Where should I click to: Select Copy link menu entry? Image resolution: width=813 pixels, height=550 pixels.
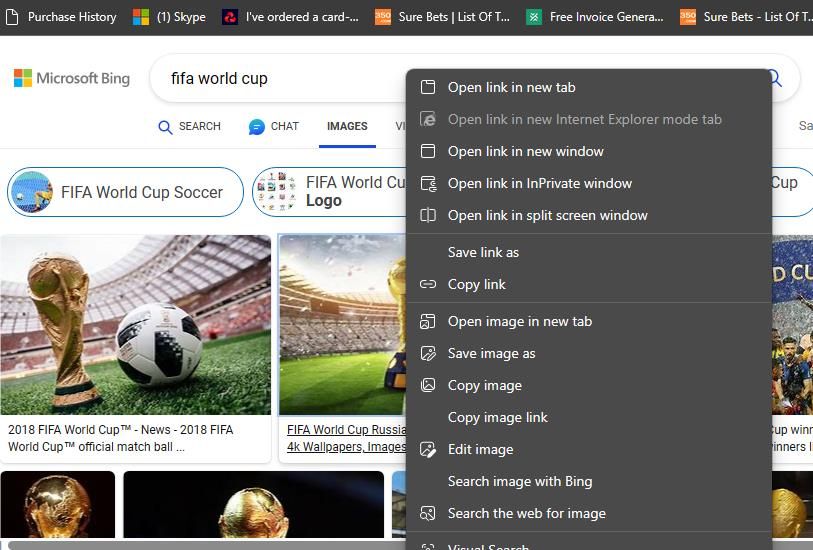point(589,284)
